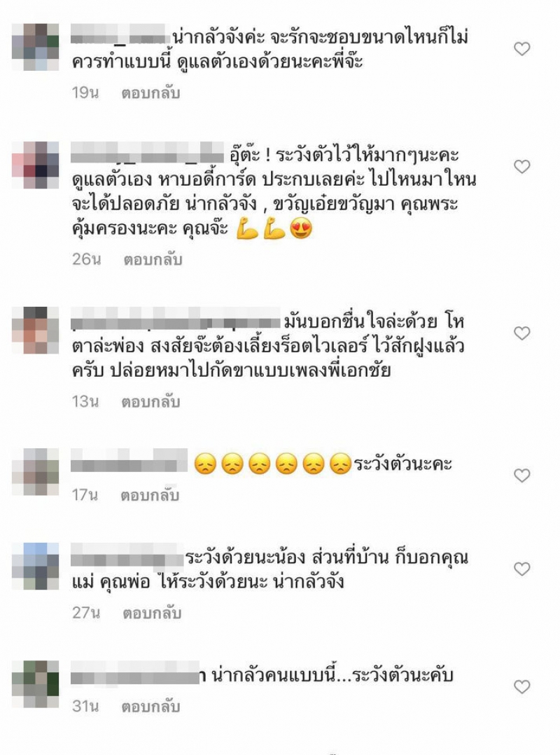Image resolution: width=560 pixels, height=755 pixels.
Task: Reply to the 13-minute-old comment
Action: pos(150,401)
